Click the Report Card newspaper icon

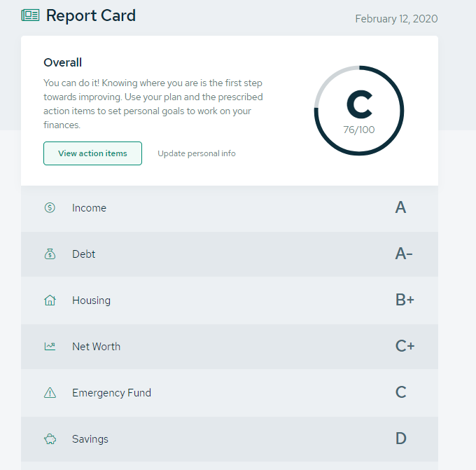click(30, 15)
